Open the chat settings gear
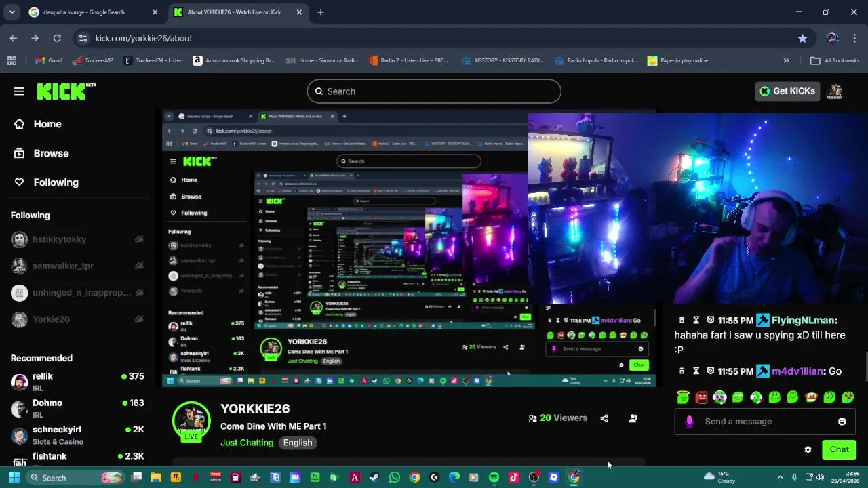Viewport: 868px width, 488px height. point(808,449)
